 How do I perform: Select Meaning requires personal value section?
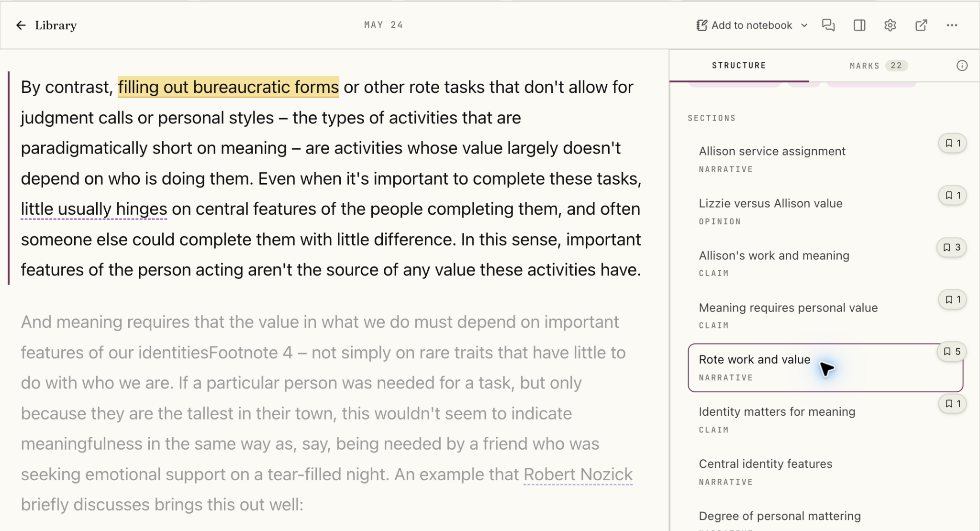825,316
